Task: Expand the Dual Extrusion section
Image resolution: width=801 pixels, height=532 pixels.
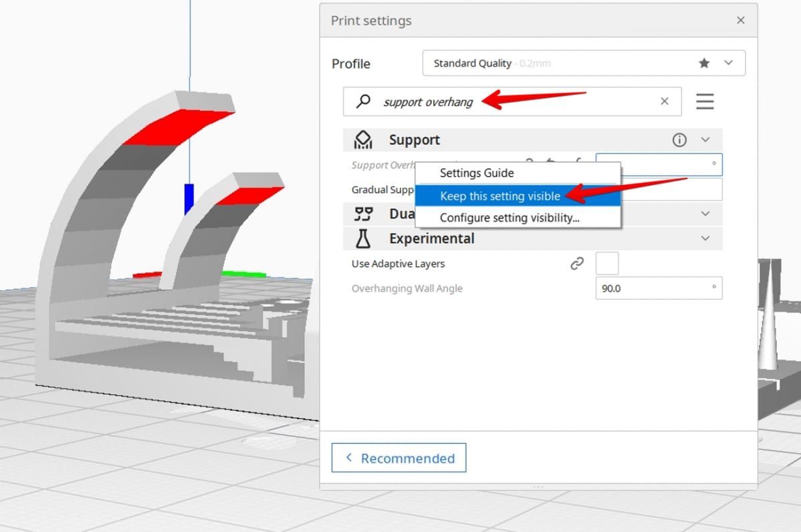Action: [x=706, y=214]
